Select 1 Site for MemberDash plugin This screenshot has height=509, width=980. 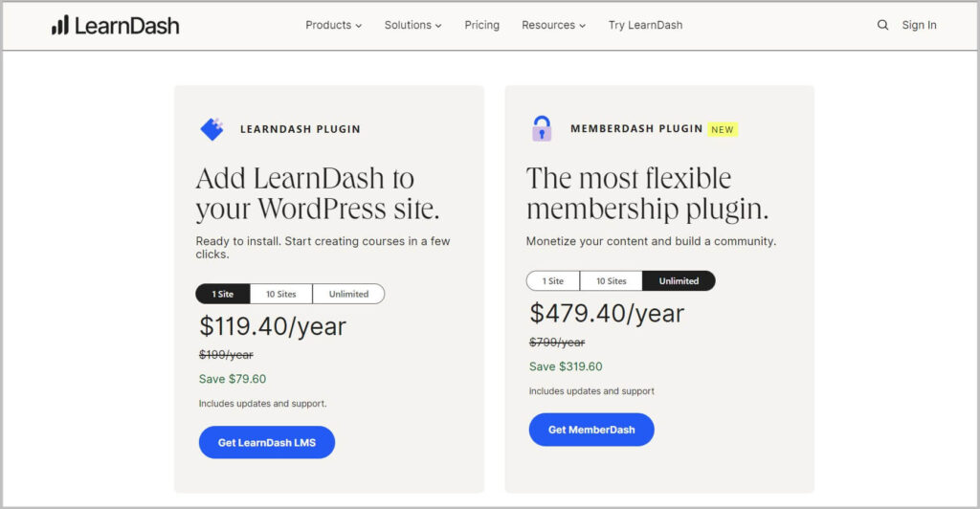553,281
